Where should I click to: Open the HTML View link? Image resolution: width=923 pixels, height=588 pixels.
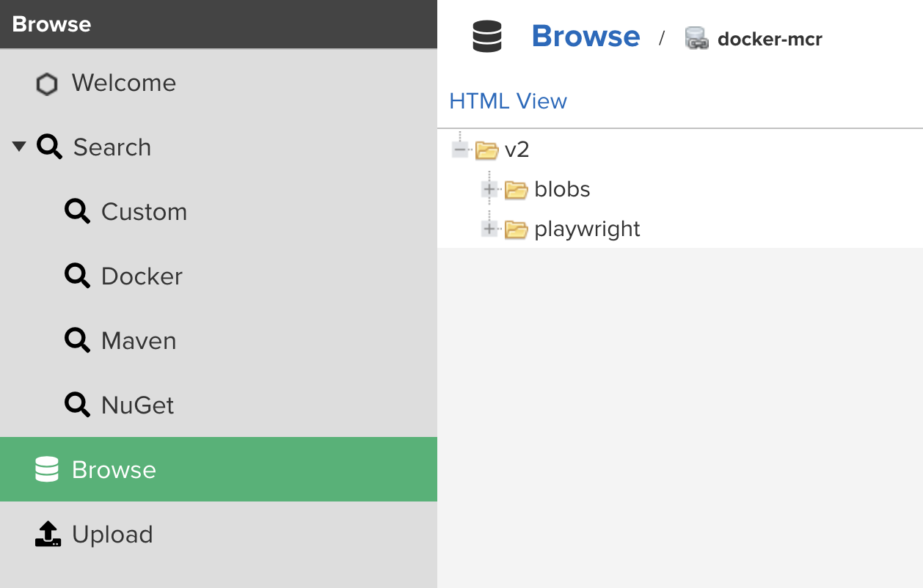tap(508, 101)
